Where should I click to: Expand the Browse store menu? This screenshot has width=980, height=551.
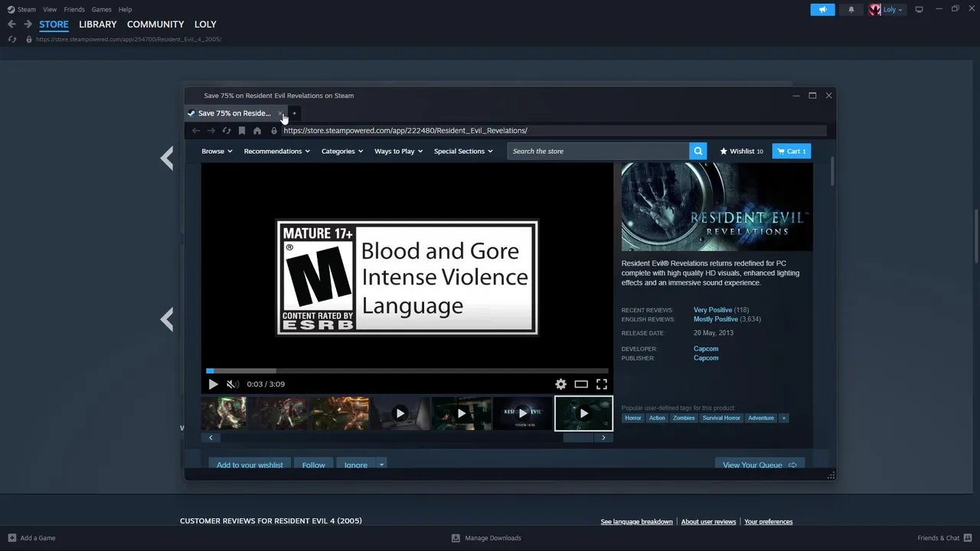[x=217, y=152]
